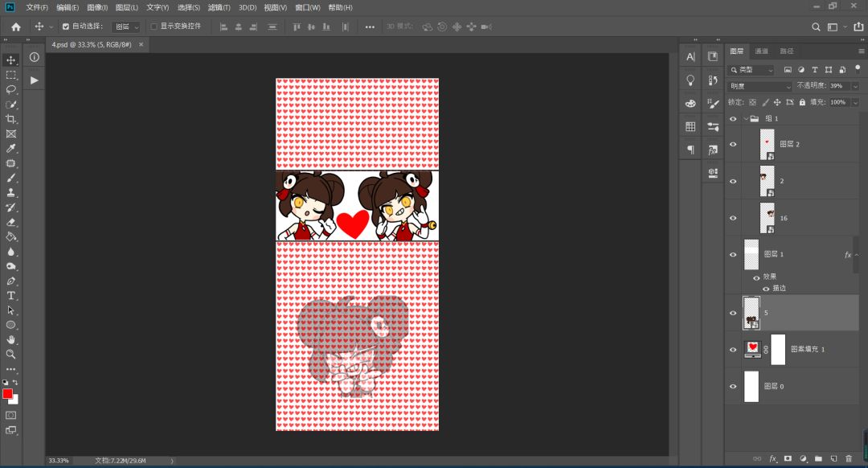Select the Rectangular Marquee tool

[x=10, y=75]
